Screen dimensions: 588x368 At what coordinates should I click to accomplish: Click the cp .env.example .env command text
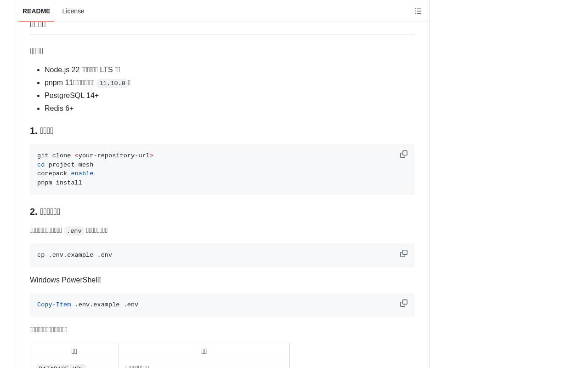(x=74, y=255)
